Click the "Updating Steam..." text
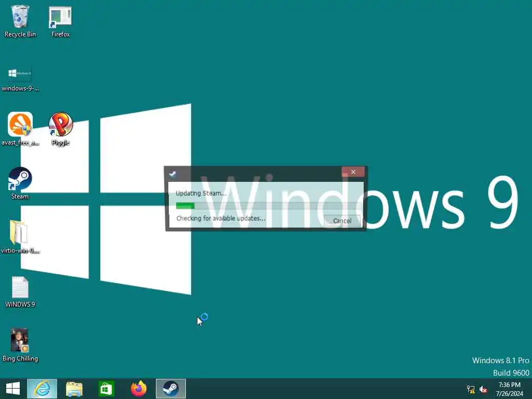Screen dimensions: 532x399 [201, 193]
